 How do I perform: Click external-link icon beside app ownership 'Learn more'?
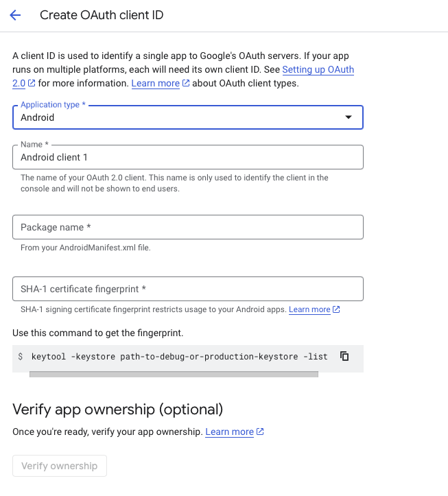click(x=260, y=432)
